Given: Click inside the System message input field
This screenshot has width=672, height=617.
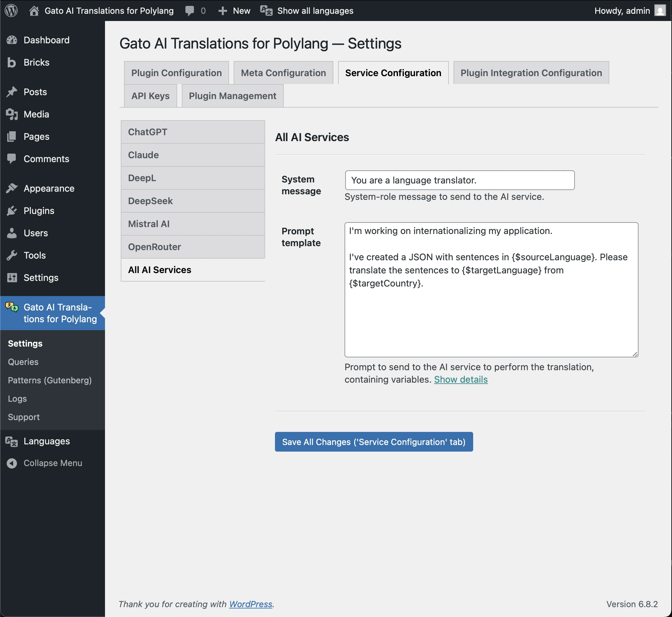Looking at the screenshot, I should point(459,180).
